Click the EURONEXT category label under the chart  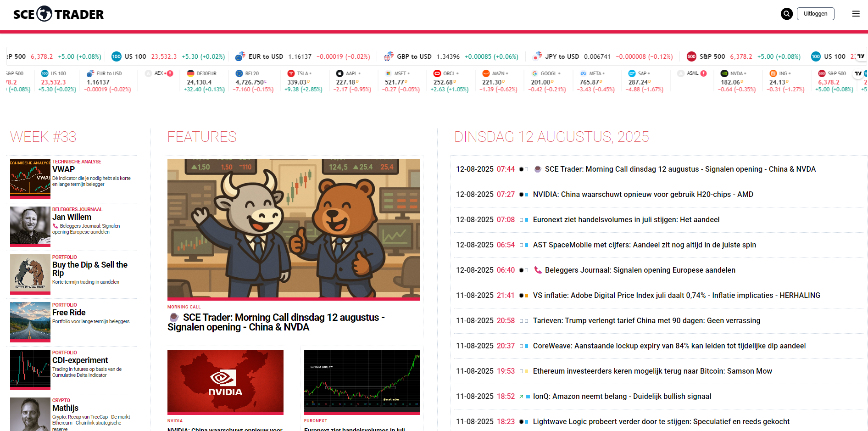(x=316, y=421)
